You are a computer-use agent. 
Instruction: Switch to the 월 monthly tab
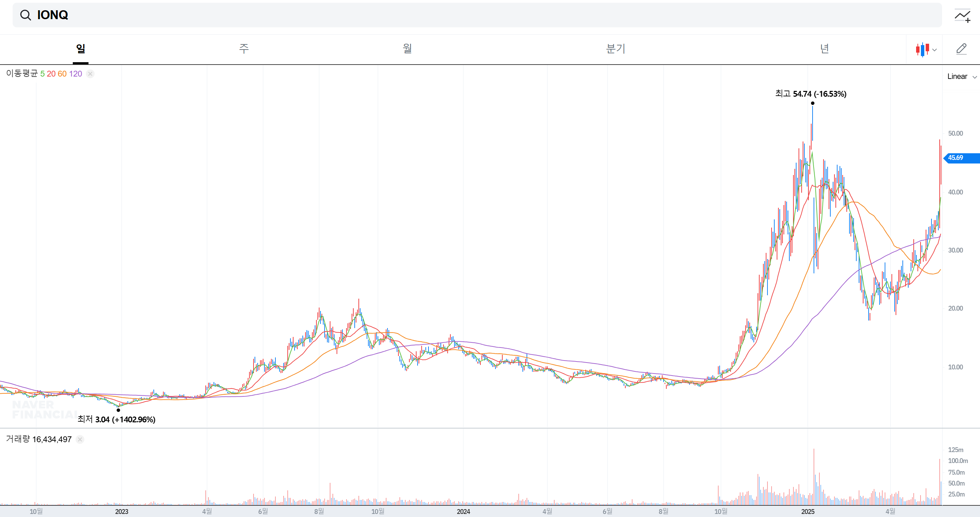pyautogui.click(x=407, y=49)
